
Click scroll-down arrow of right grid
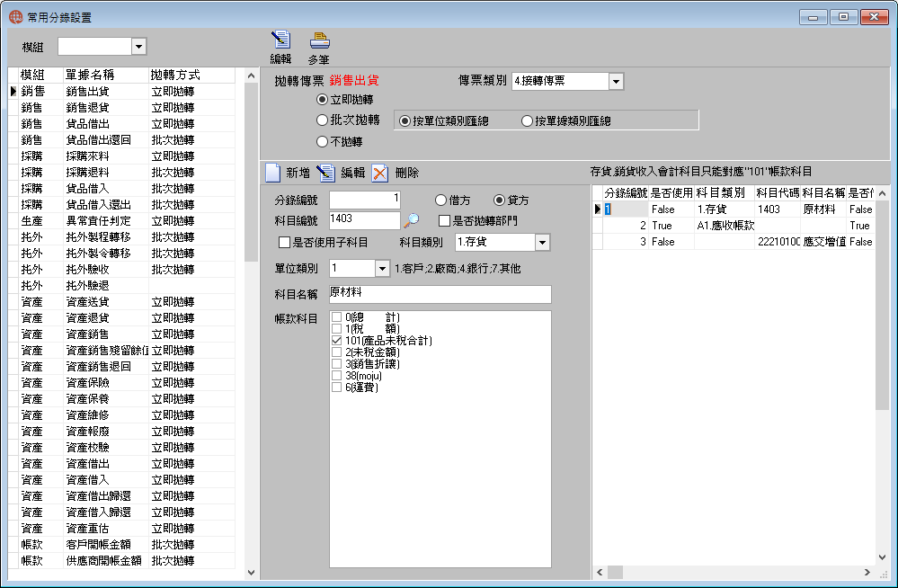[882, 557]
